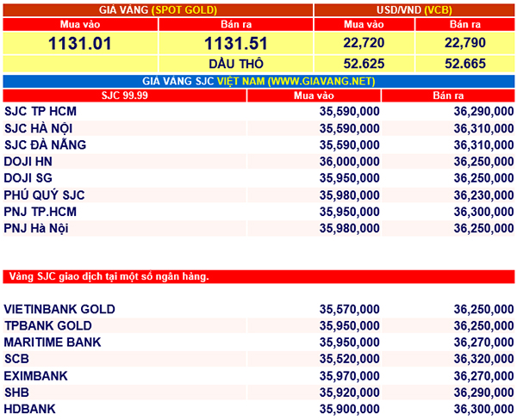Select DOJI HN buy price 36,000,000

coord(349,162)
